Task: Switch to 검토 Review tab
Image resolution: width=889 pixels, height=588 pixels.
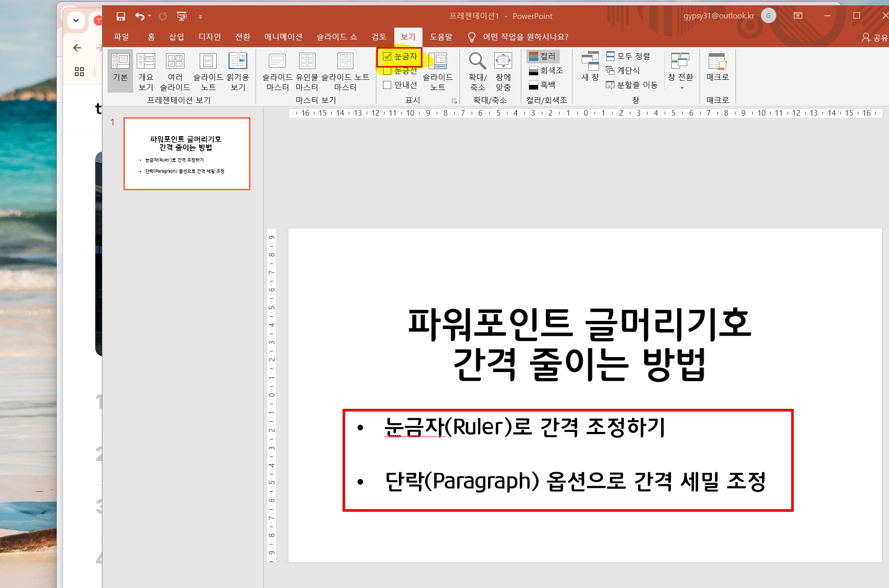Action: [379, 37]
